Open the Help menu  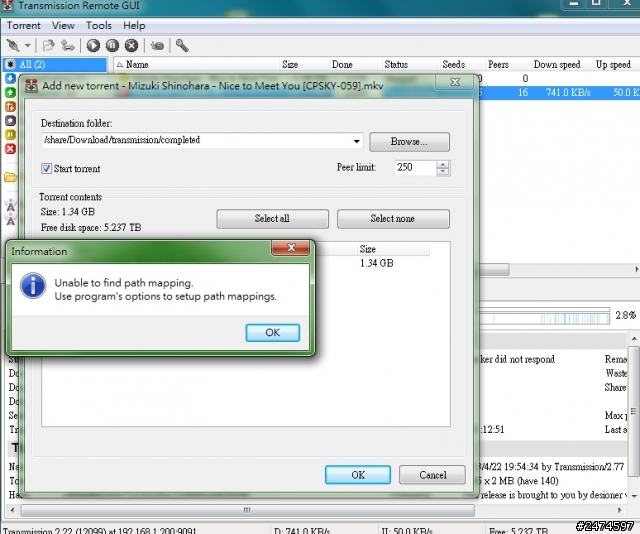point(134,26)
